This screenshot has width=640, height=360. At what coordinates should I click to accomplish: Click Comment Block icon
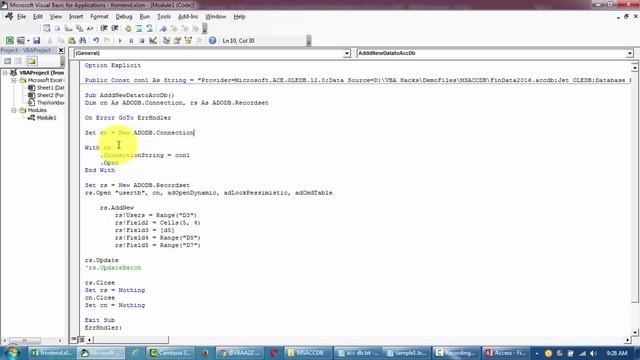139,28
